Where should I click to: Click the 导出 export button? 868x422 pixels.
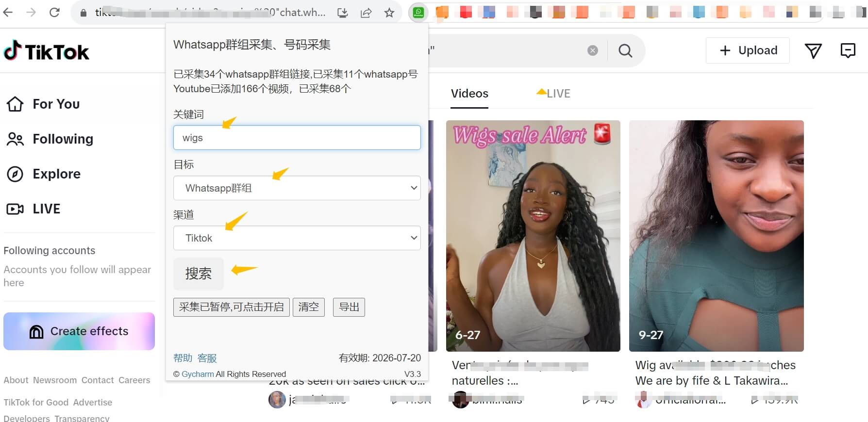[349, 307]
